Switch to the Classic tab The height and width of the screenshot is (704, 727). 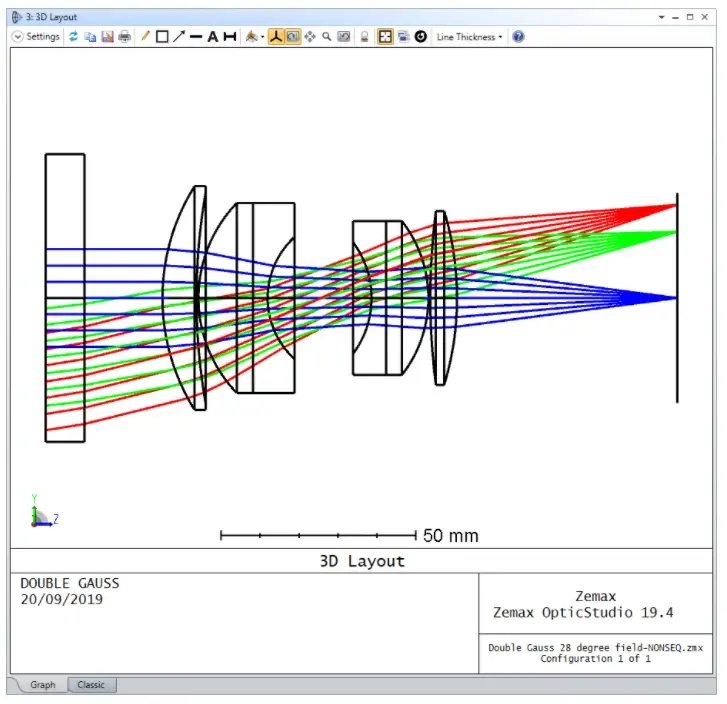91,685
